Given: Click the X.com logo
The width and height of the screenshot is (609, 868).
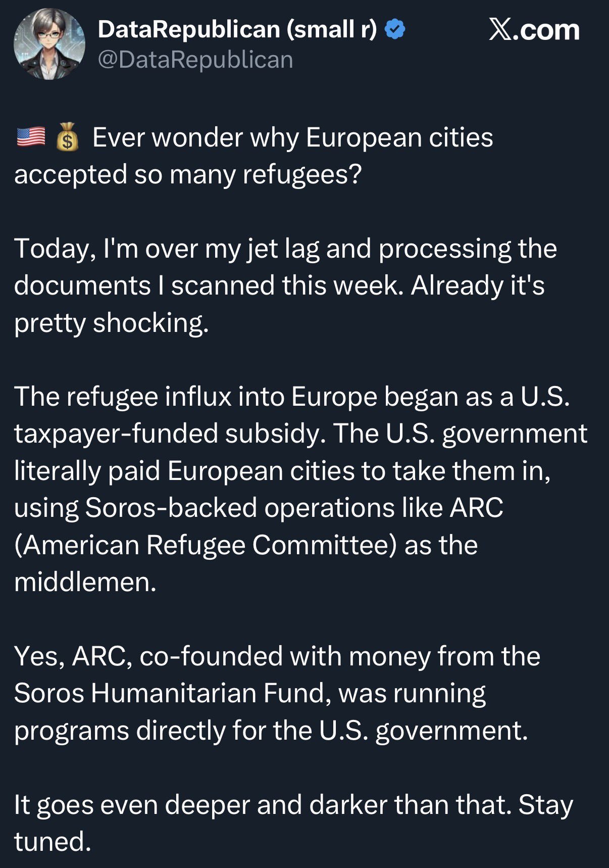Looking at the screenshot, I should (534, 30).
